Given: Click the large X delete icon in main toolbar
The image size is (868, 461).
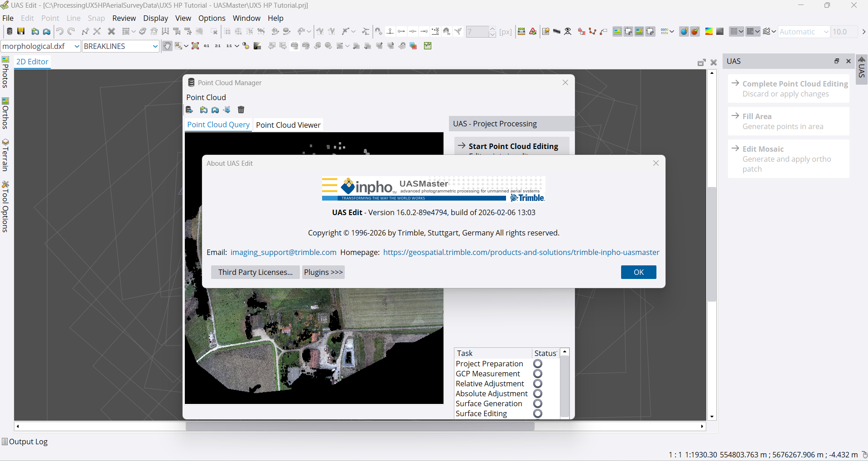Looking at the screenshot, I should coord(111,31).
